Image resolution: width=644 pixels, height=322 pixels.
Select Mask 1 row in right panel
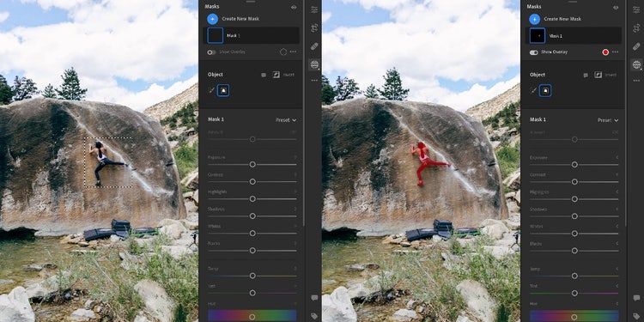(x=573, y=36)
